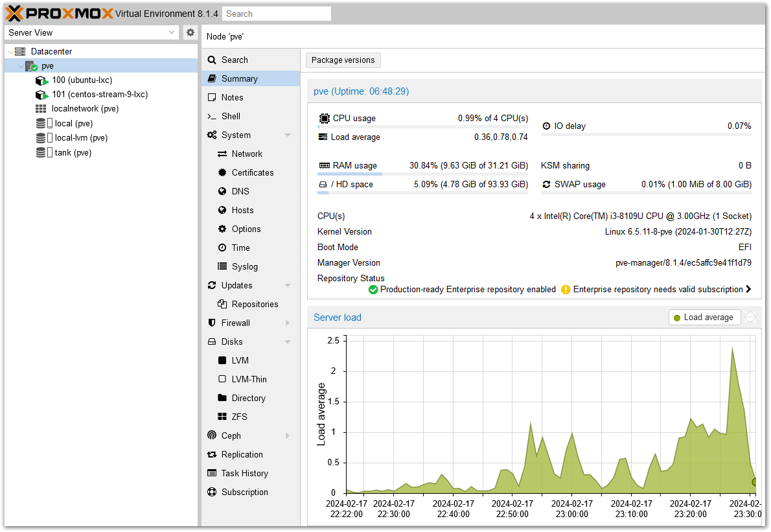Select the Notes menu item
Viewport: 771px width, 532px height.
coord(232,98)
